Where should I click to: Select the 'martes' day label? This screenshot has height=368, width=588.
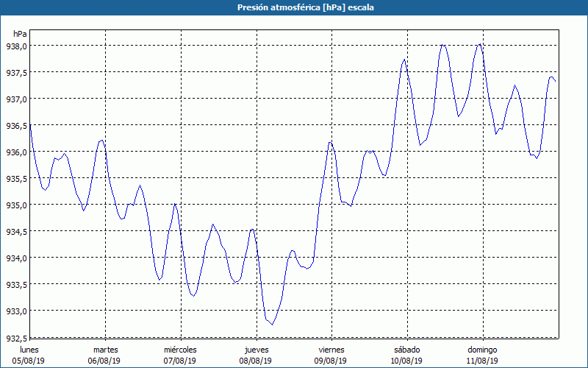(x=106, y=350)
